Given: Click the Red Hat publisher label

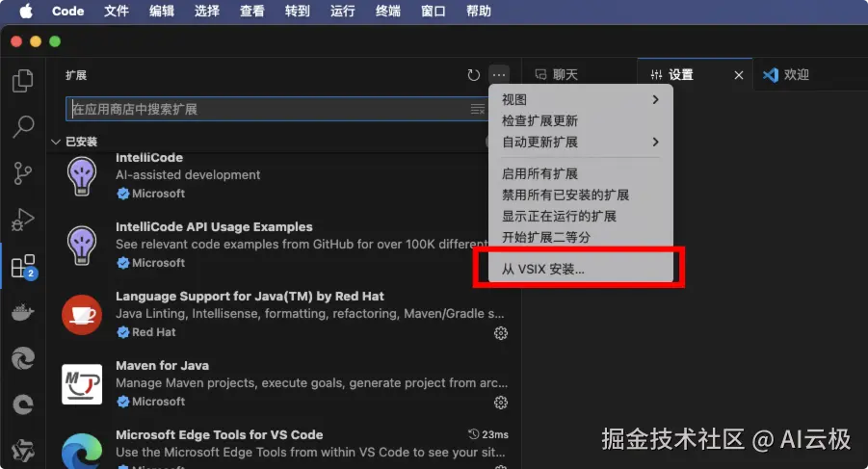Looking at the screenshot, I should click(x=153, y=332).
